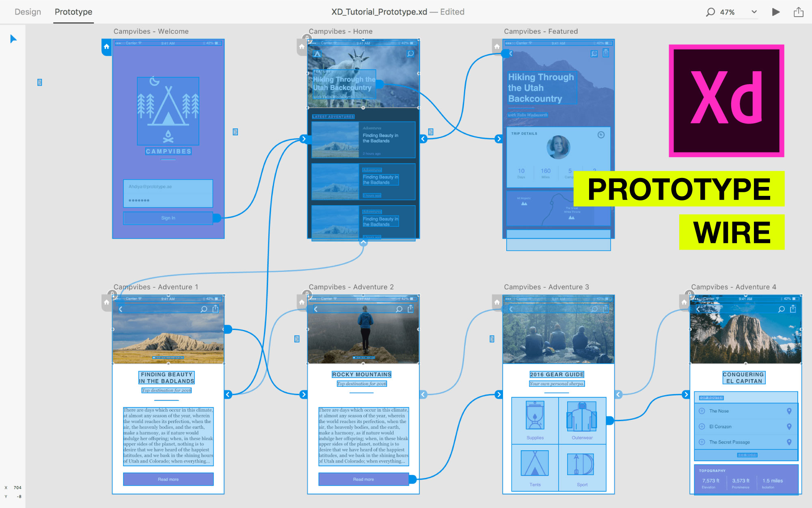Screen dimensions: 812x508
Task: Click the back arrow on Adventure 2
Action: pos(316,309)
